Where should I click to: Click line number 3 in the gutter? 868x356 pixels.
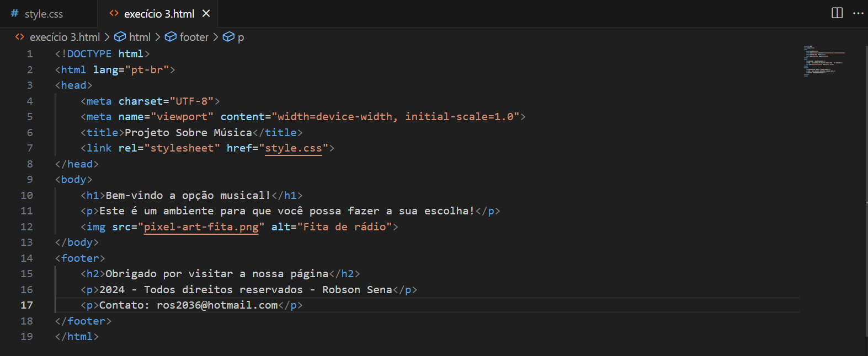pyautogui.click(x=30, y=85)
